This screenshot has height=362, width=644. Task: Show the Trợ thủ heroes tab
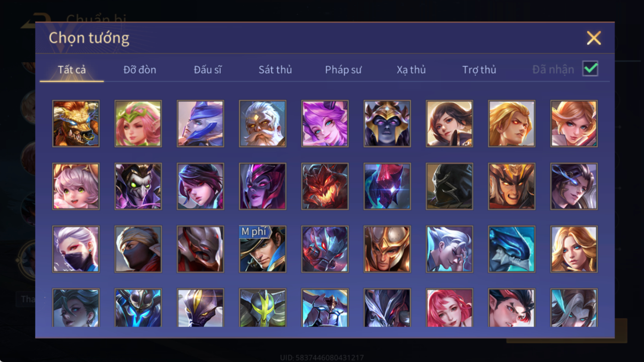tap(479, 70)
